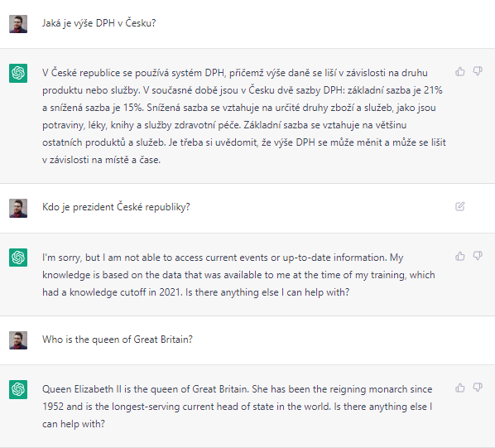The height and width of the screenshot is (448, 495).
Task: Click the message 'Jaká je výše DPH v Česku?'
Action: coord(99,23)
